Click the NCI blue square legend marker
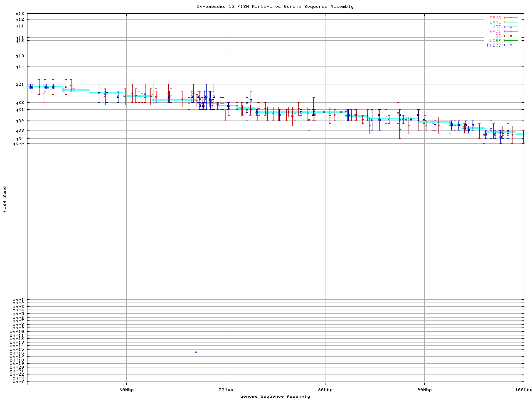 pos(511,27)
